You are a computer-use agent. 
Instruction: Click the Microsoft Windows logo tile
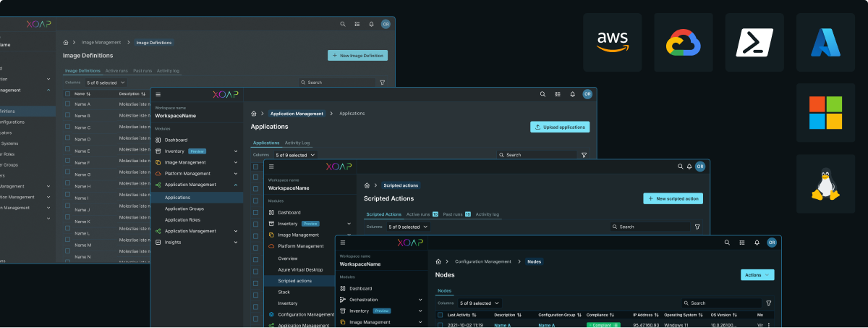click(x=825, y=113)
